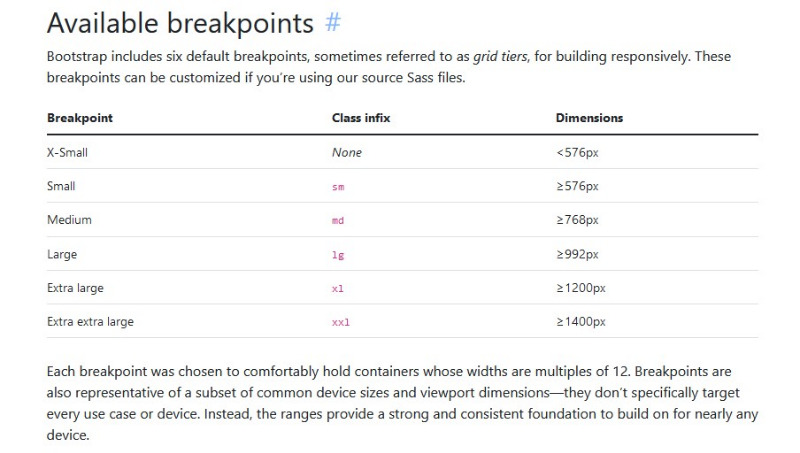
Task: Click the xxl class infix code
Action: click(341, 322)
